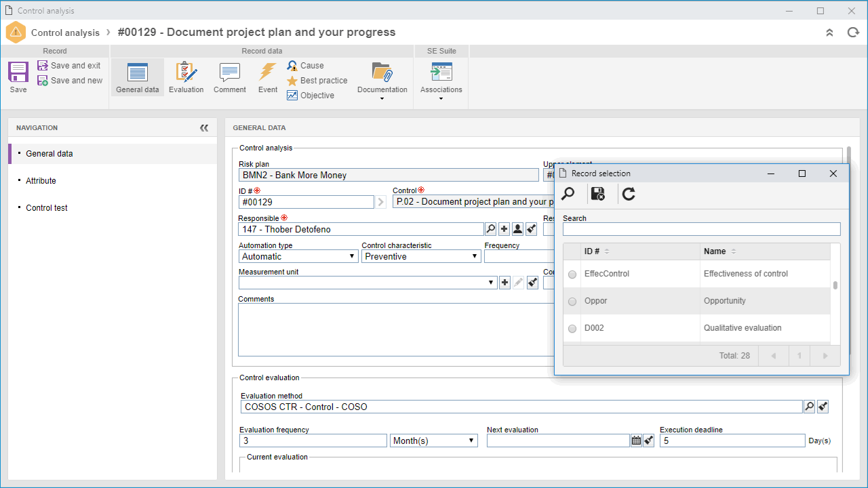Click the Record selection list scrollbar
868x488 pixels.
[835, 285]
